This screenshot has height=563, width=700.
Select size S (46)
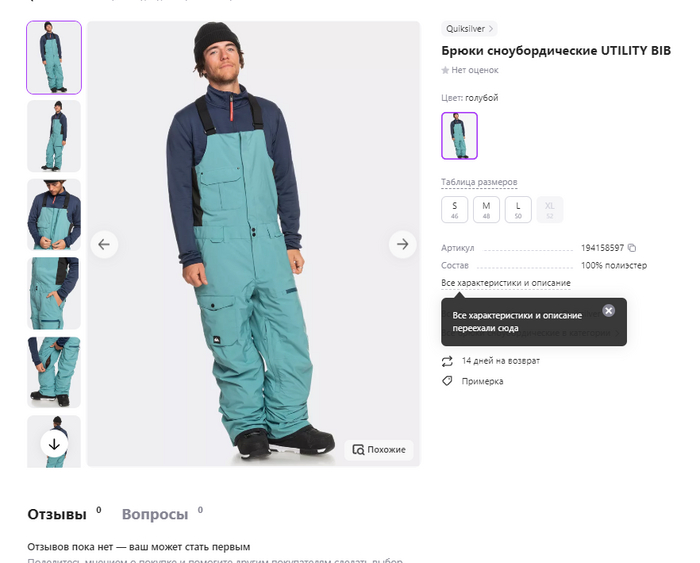click(455, 209)
